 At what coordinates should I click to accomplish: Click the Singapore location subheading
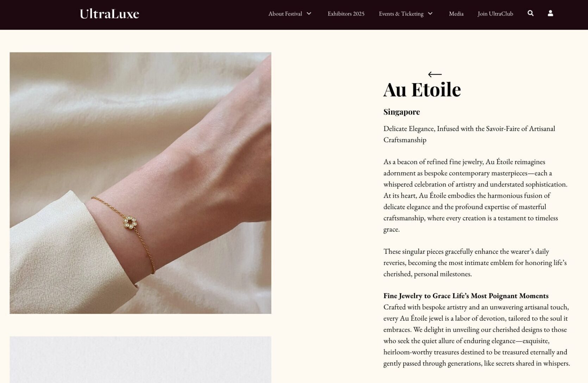click(402, 112)
